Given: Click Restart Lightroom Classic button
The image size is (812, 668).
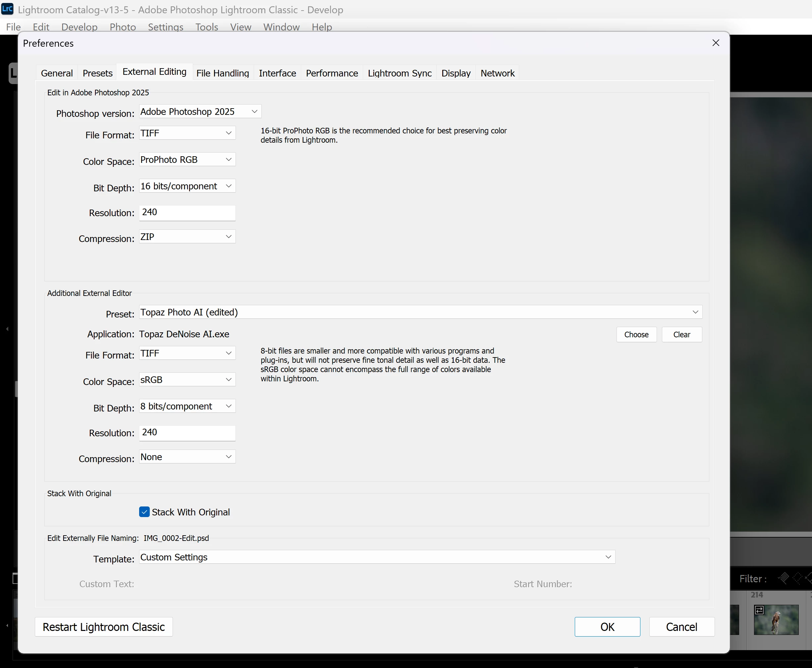Looking at the screenshot, I should (x=104, y=627).
